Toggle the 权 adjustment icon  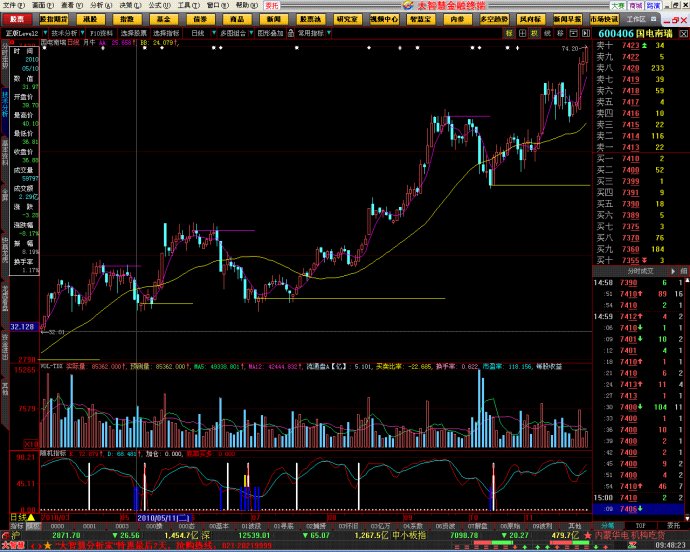[535, 33]
